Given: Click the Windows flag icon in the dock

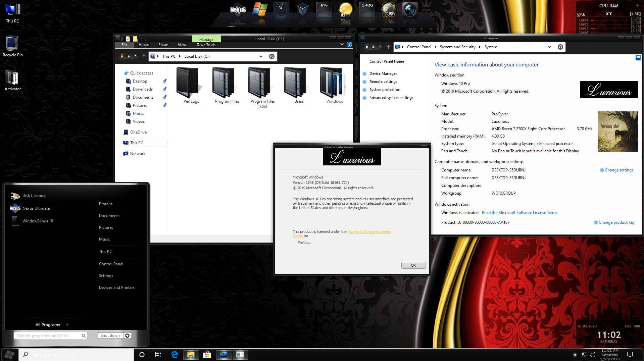Looking at the screenshot, I should tap(260, 9).
